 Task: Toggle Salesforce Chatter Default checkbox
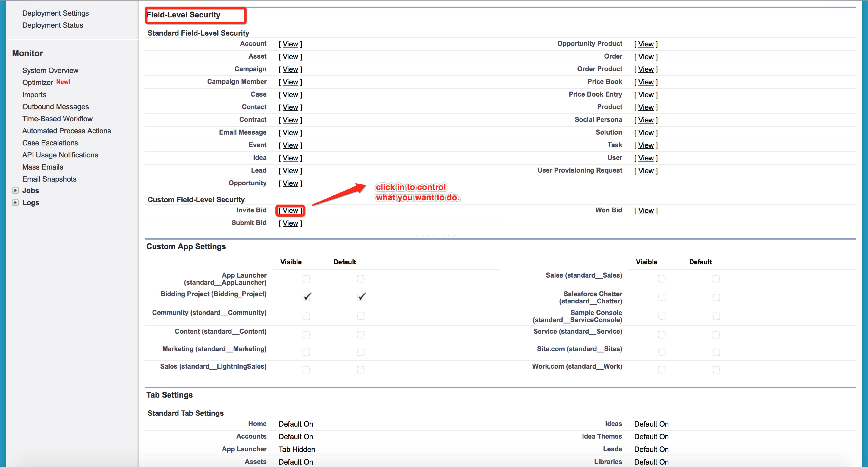coord(716,297)
